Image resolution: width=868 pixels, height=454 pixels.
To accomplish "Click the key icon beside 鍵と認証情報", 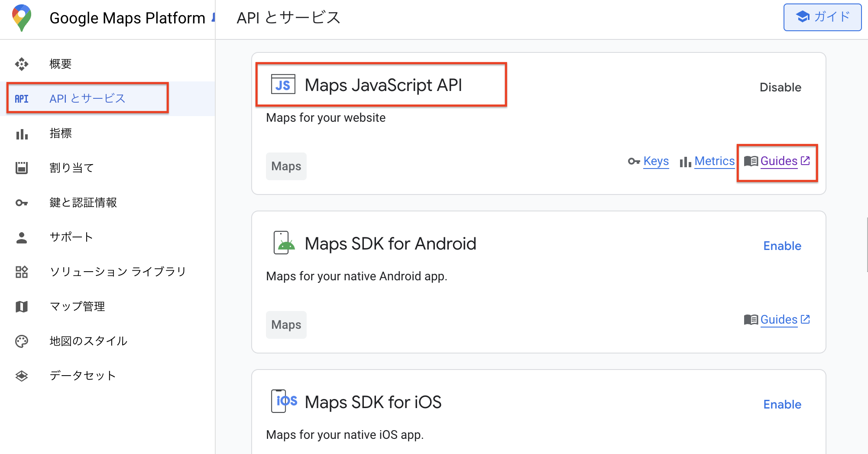I will 22,203.
